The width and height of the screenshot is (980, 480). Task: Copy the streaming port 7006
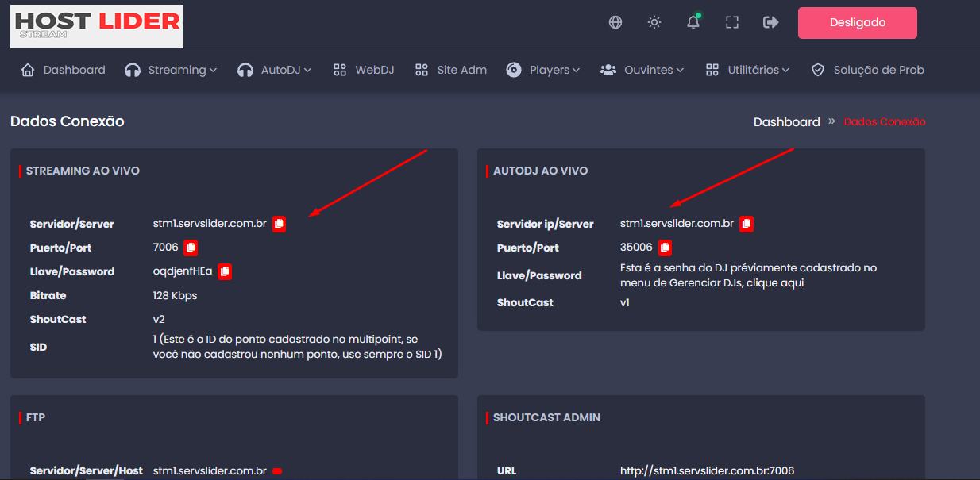(x=191, y=248)
